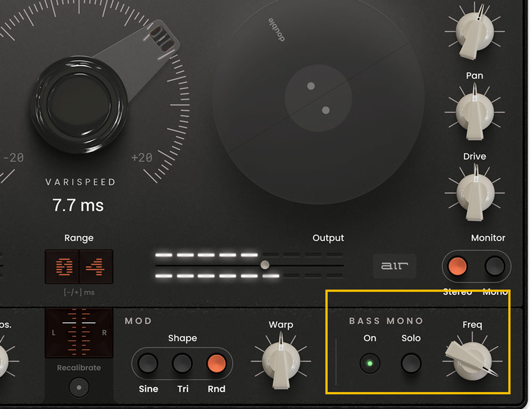
Task: Toggle the Bass Mono On switch
Action: 370,364
